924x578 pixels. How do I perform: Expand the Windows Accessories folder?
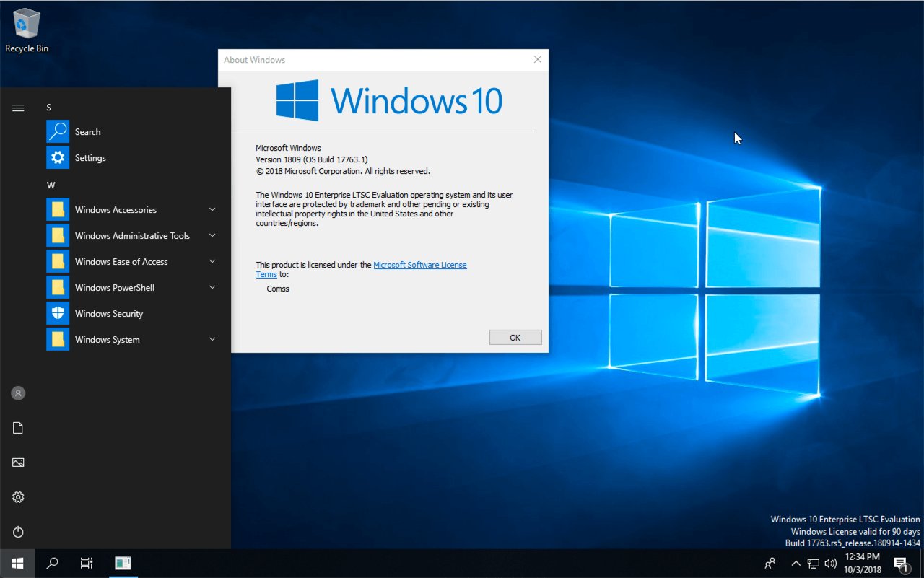coord(133,210)
